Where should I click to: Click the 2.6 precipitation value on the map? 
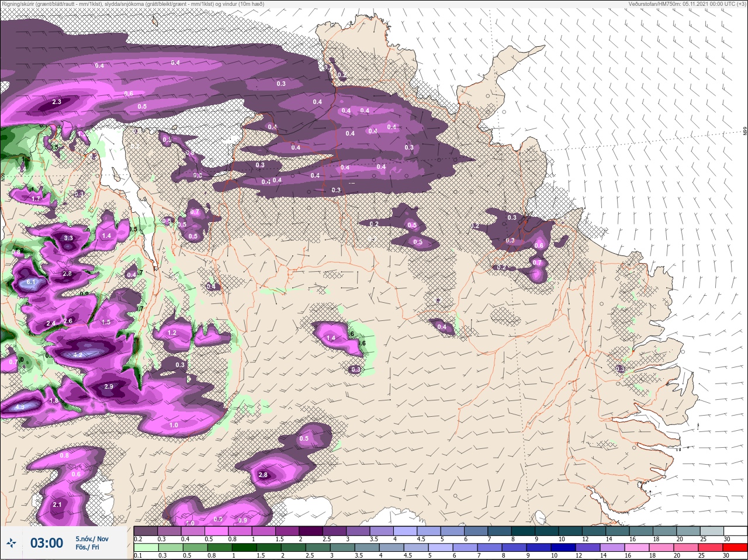pyautogui.click(x=68, y=321)
